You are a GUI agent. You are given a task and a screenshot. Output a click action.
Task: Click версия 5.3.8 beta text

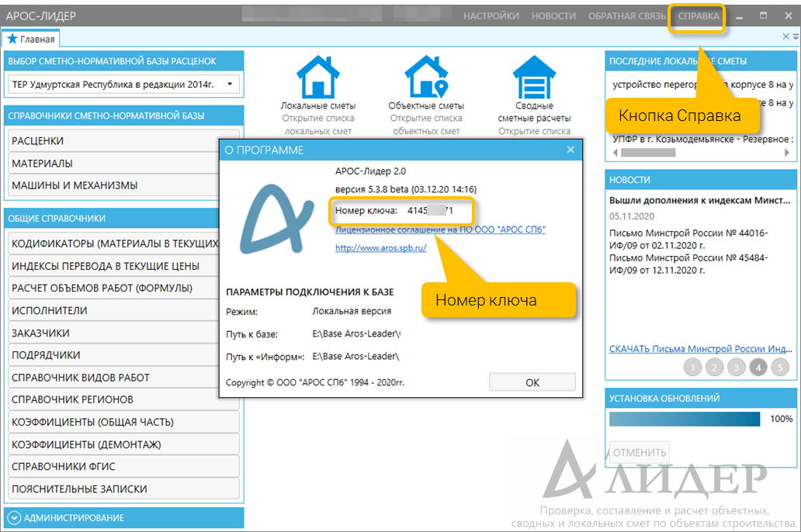coord(406,189)
